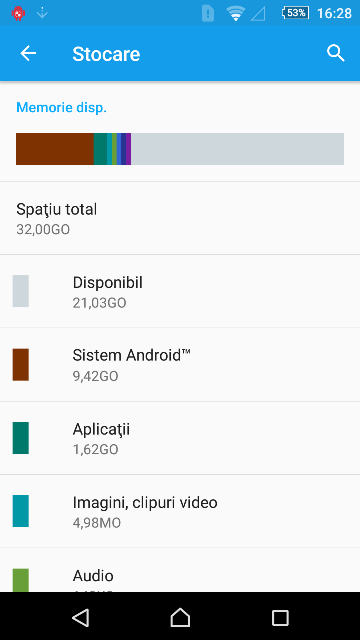Screen dimensions: 360x640
Task: Tap the Spaţiu total 32,00GO row
Action: click(180, 218)
